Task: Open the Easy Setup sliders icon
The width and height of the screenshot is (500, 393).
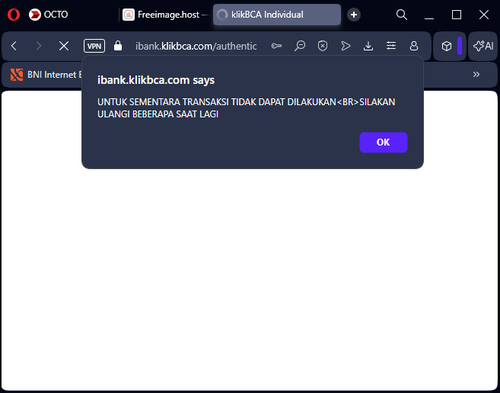Action: coord(391,46)
